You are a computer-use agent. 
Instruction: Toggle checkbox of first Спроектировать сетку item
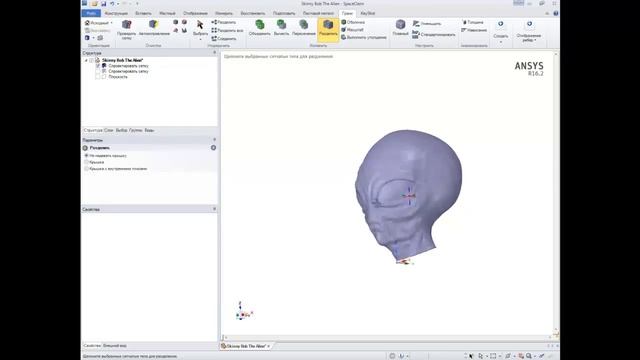(x=98, y=66)
